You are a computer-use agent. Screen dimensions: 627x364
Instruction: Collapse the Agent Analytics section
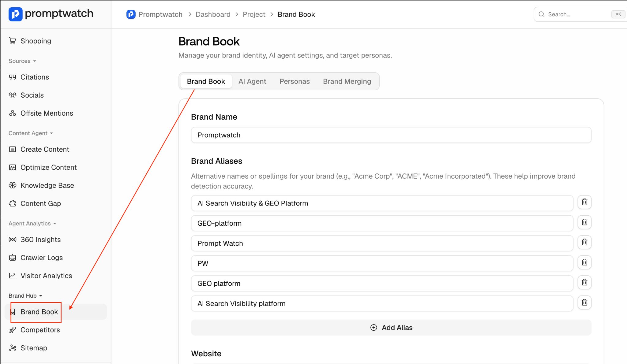pos(32,223)
